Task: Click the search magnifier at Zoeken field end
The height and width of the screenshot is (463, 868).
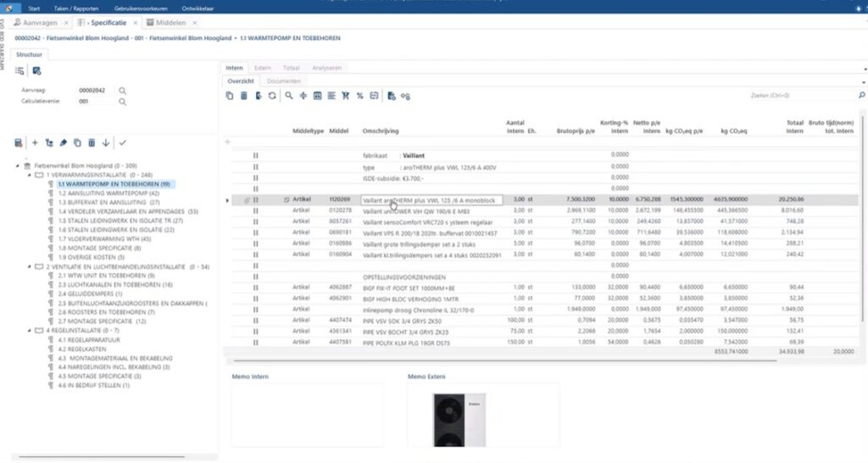Action: (862, 95)
